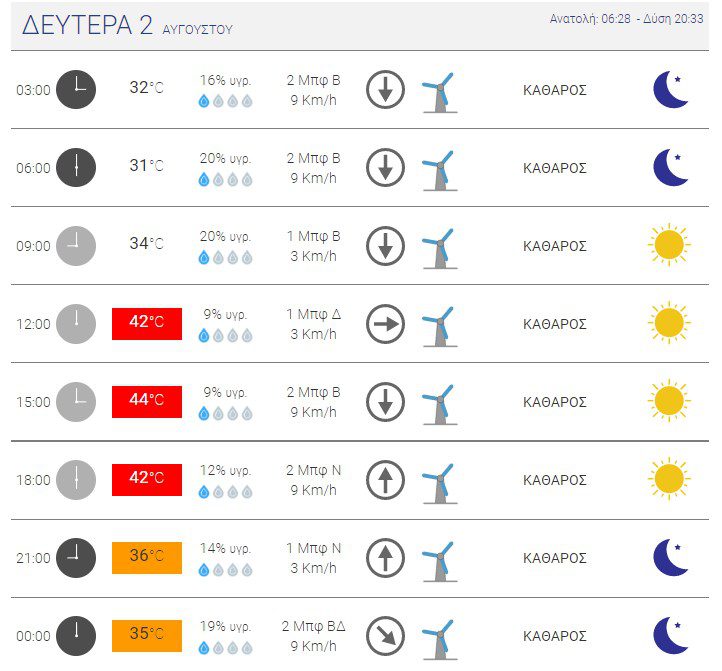This screenshot has height=671, width=722.
Task: Click the sun icon in the 09:00 row
Action: tap(669, 245)
